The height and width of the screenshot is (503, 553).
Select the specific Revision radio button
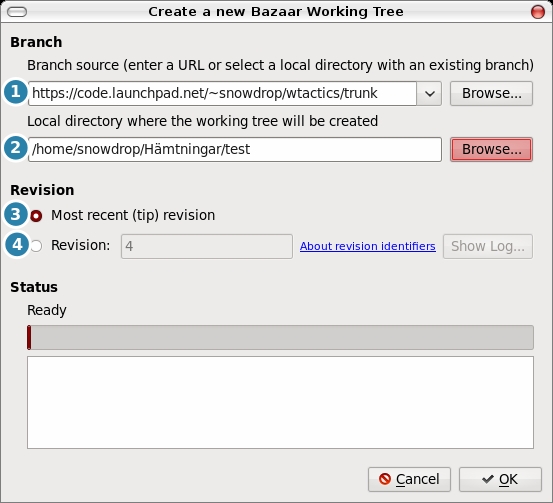pos(36,246)
